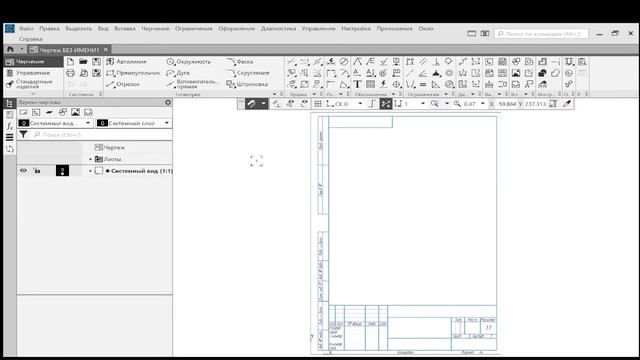This screenshot has width=640, height=360.
Task: Open the zoom scale 0.47 dropdown
Action: [x=482, y=104]
